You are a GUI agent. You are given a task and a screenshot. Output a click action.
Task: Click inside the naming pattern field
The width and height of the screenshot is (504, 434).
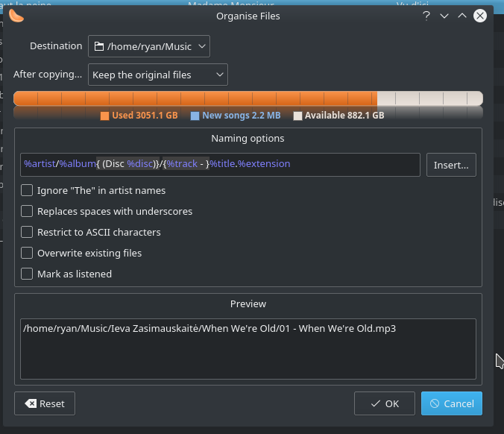pyautogui.click(x=220, y=165)
